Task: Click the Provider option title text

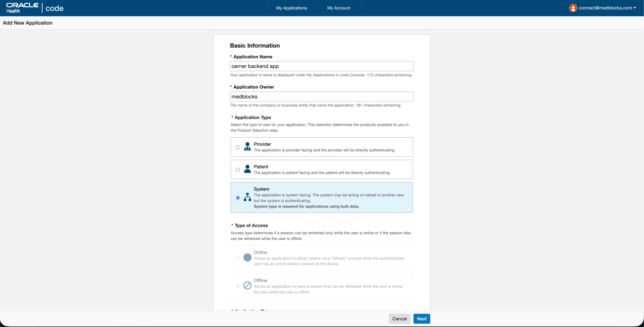Action: (x=262, y=144)
